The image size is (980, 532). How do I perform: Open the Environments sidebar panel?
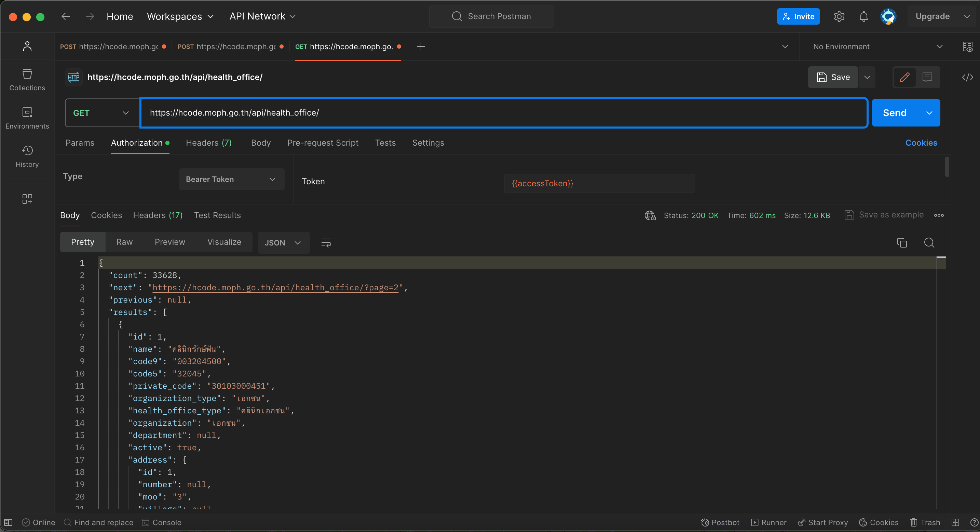27,118
